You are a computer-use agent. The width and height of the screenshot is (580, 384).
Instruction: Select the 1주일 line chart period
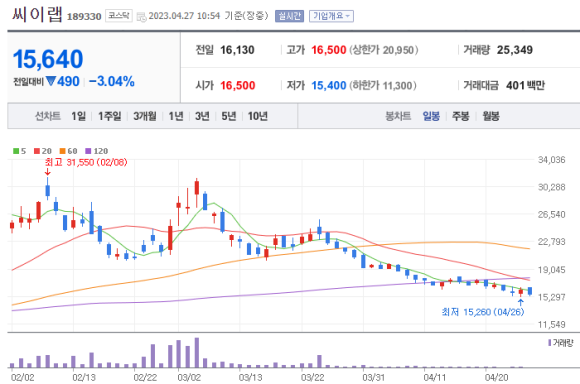tap(109, 116)
